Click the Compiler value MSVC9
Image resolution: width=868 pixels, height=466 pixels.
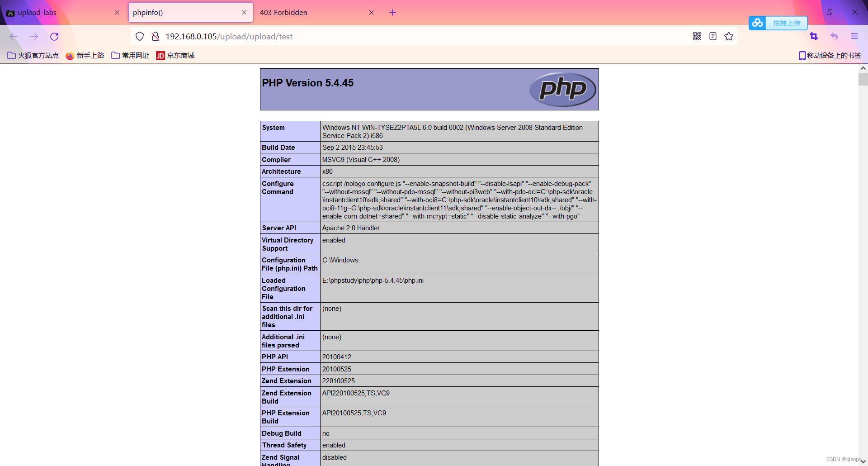tap(361, 160)
